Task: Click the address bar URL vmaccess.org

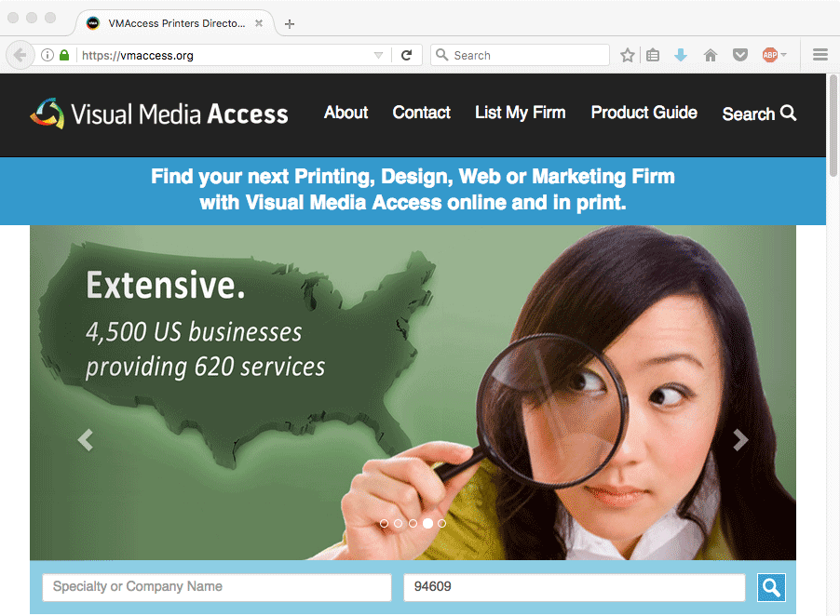Action: click(x=138, y=55)
